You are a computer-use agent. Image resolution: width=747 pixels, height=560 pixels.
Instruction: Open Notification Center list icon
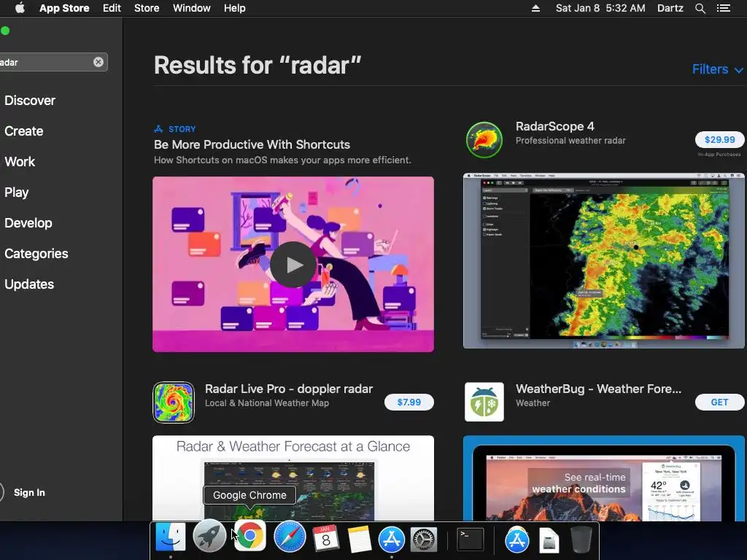coord(724,8)
